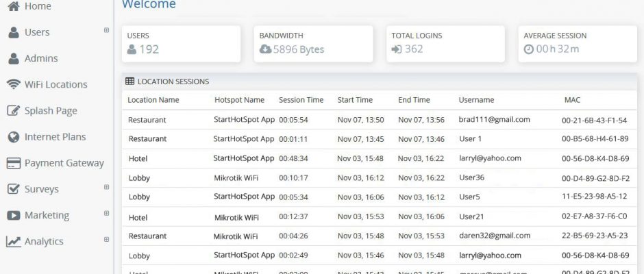The height and width of the screenshot is (274, 644).
Task: Expand the Users submenu
Action: pyautogui.click(x=106, y=30)
